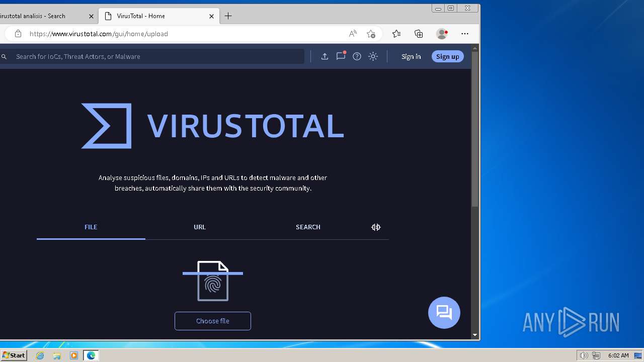Click the API brackets icon beside SEARCH
644x362 pixels.
coord(376,227)
